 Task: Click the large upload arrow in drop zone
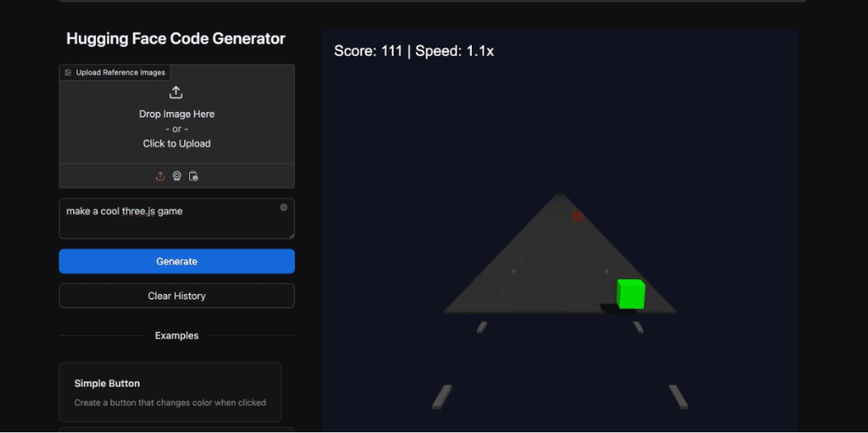tap(176, 93)
